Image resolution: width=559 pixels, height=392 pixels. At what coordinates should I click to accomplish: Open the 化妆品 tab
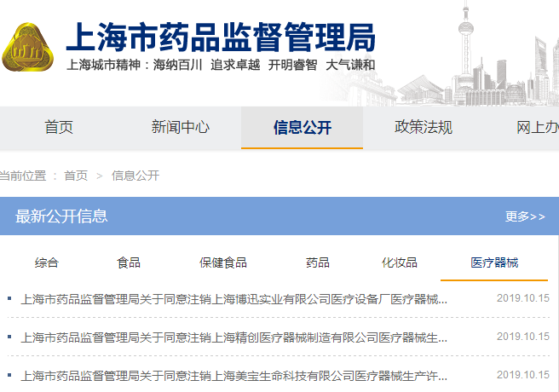(x=400, y=262)
